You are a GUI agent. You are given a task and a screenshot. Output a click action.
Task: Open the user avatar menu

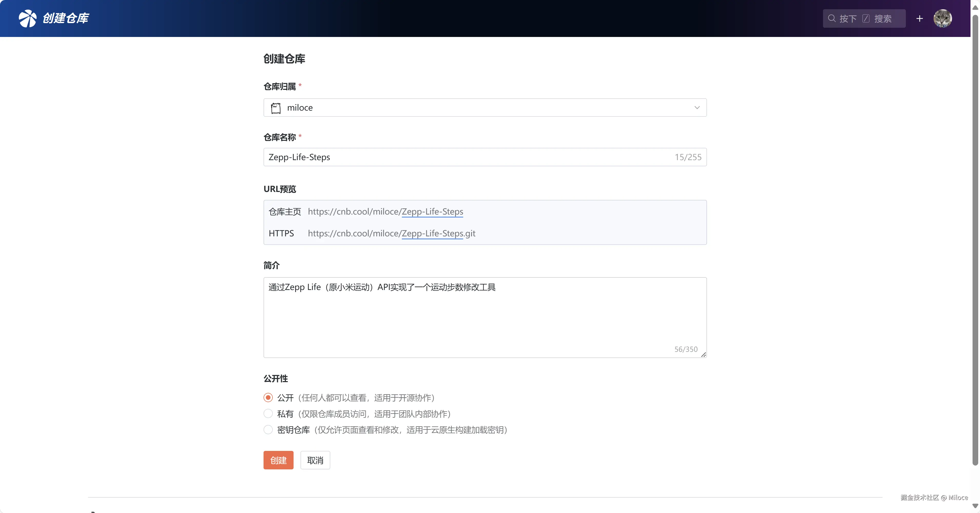942,19
